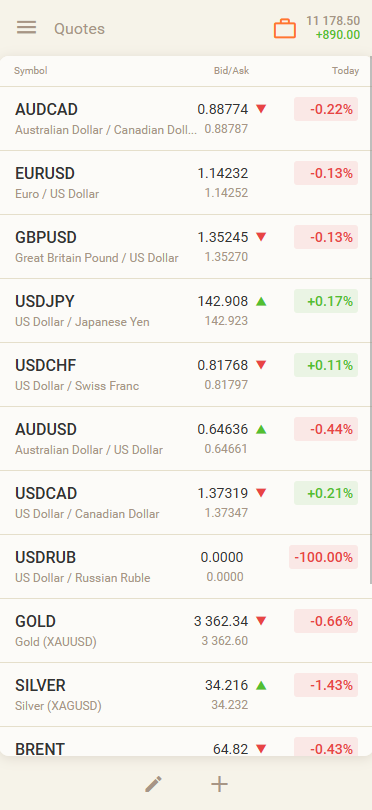Open the orange briefcase account icon

pos(285,28)
